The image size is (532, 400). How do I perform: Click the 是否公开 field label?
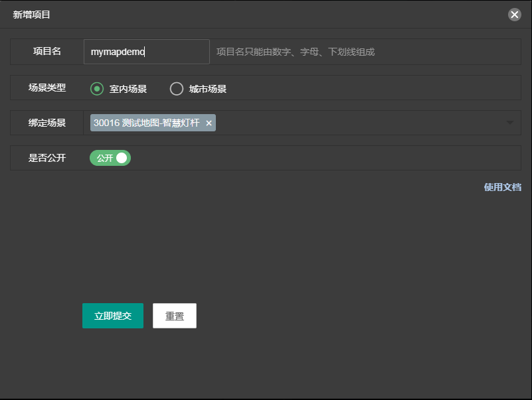click(47, 158)
